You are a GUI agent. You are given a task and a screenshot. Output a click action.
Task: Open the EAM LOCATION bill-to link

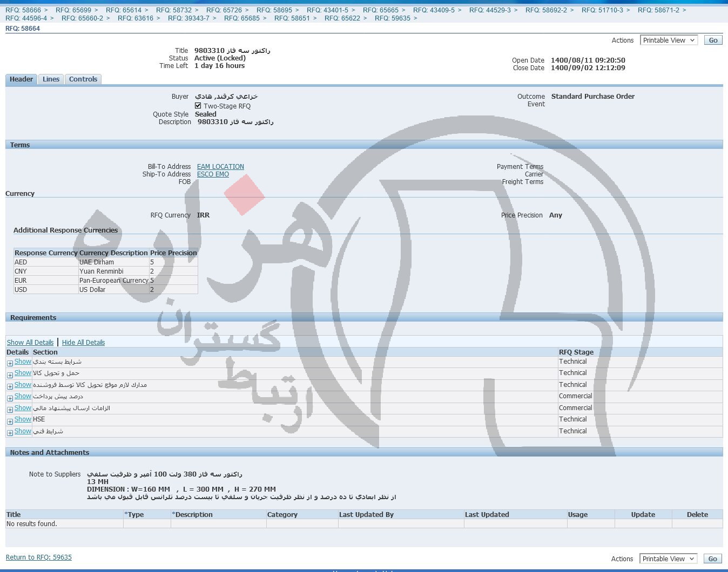click(220, 167)
